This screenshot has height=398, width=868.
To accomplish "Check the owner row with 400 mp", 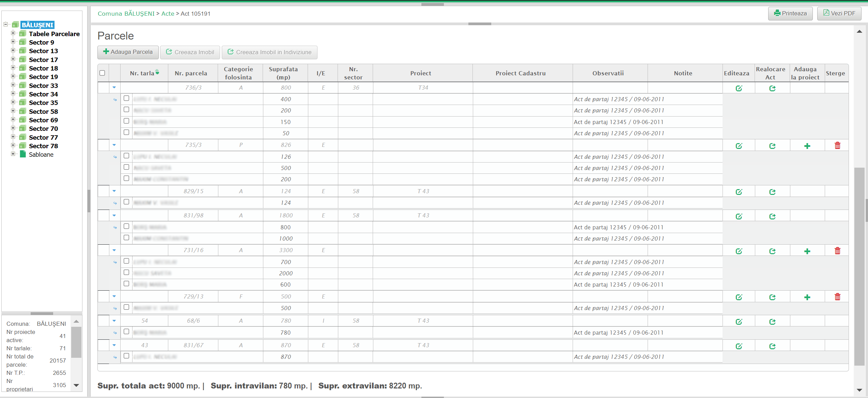I will (x=126, y=98).
